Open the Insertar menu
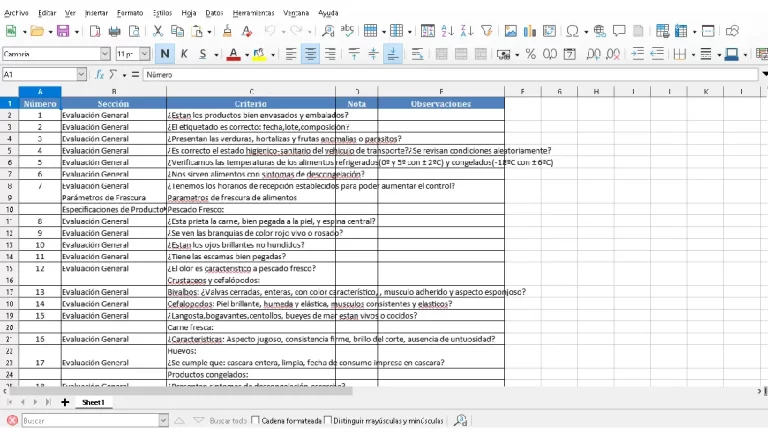Image resolution: width=768 pixels, height=435 pixels. pyautogui.click(x=96, y=13)
